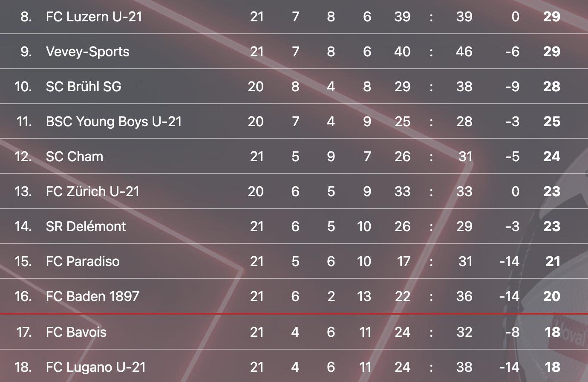The image size is (588, 382).
Task: Open BSC Young Boys U-21 team page
Action: pyautogui.click(x=114, y=122)
